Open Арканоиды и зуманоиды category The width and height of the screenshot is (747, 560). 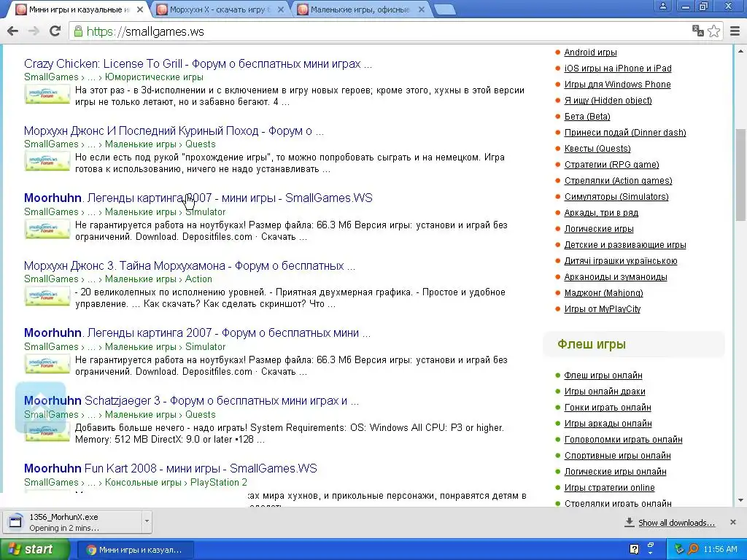[x=615, y=277]
